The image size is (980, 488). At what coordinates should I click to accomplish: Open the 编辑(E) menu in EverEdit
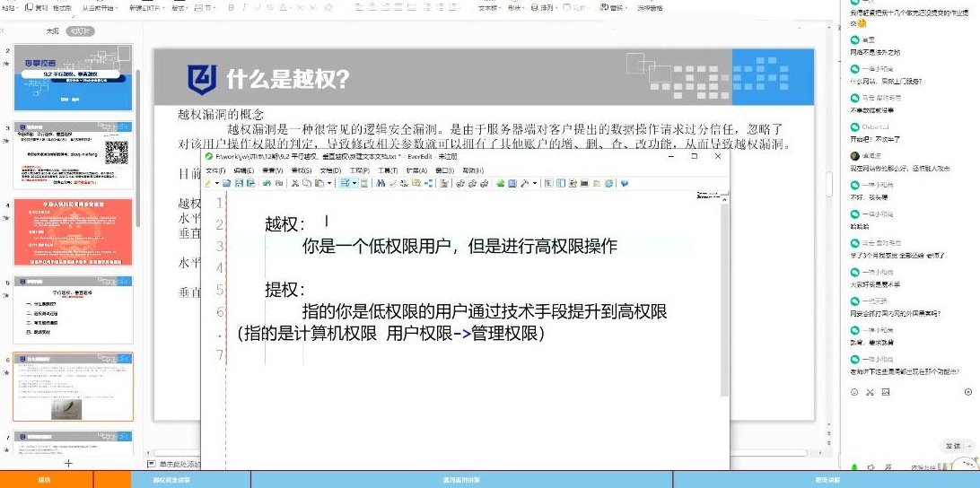click(244, 170)
